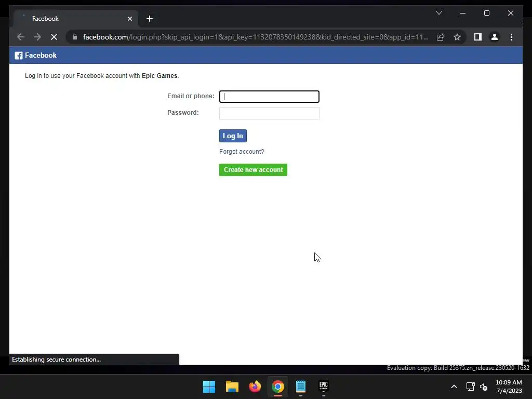Open Notepad from taskbar
The height and width of the screenshot is (399, 532).
coord(301,387)
